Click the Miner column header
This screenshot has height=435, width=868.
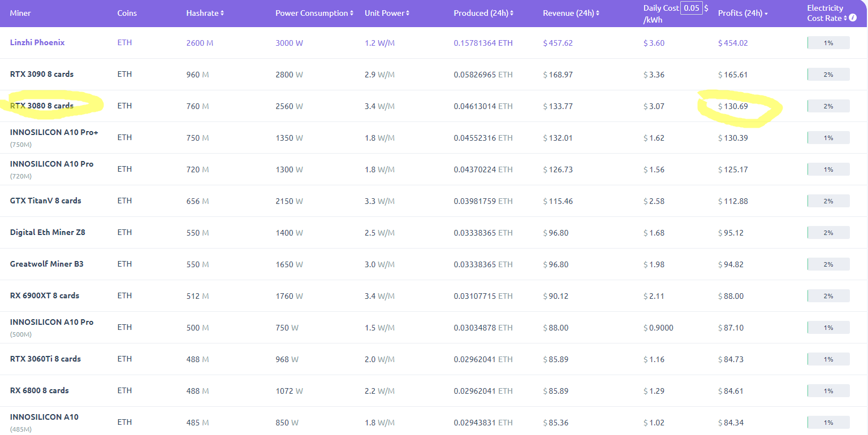click(x=20, y=13)
